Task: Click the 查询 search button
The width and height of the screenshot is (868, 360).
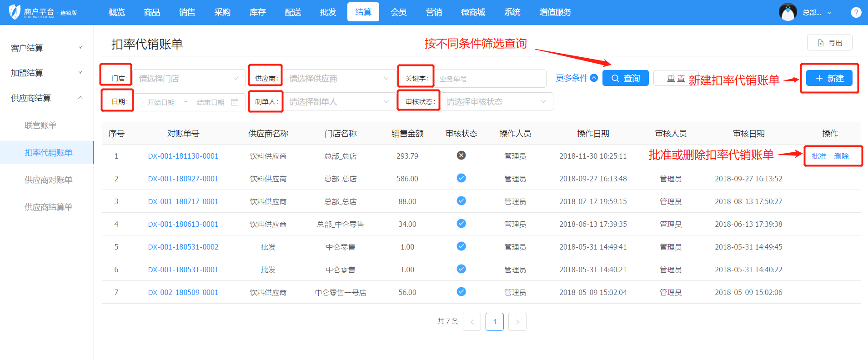Action: 625,78
